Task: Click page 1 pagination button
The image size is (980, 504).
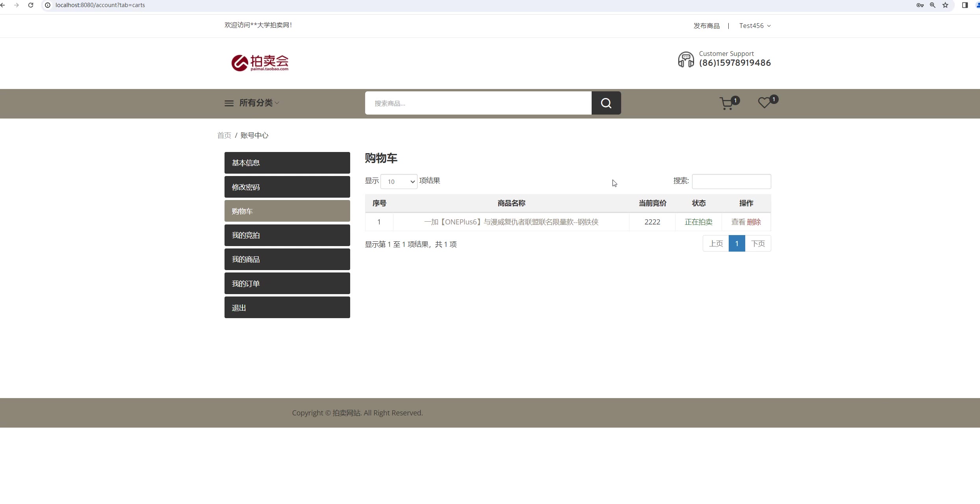Action: point(737,244)
